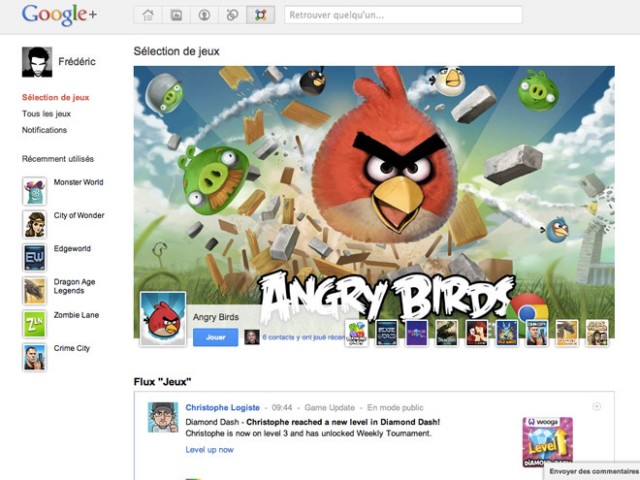Click the Angry Birds square game icon
This screenshot has height=480, width=640.
pos(163,319)
